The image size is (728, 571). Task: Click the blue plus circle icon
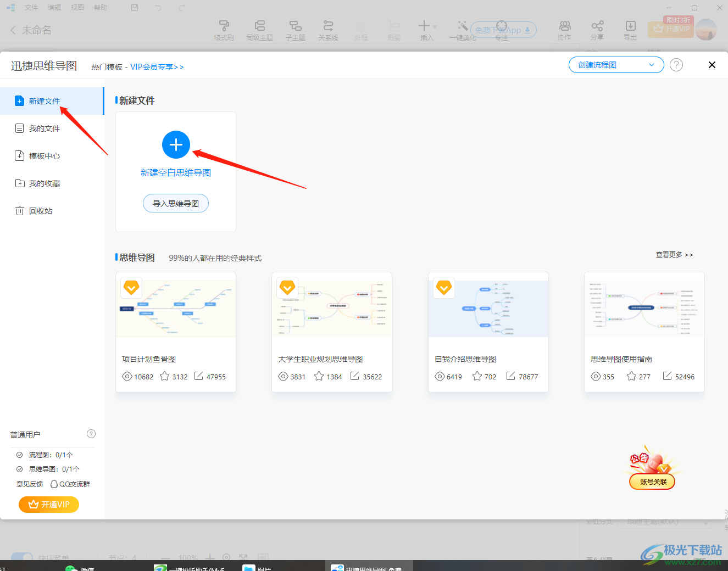pos(176,145)
